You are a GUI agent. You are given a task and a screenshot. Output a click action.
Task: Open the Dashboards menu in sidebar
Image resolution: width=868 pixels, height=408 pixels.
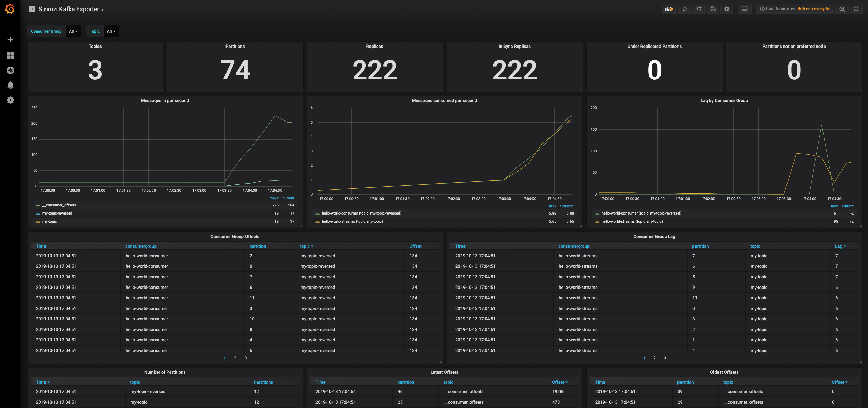(x=11, y=55)
